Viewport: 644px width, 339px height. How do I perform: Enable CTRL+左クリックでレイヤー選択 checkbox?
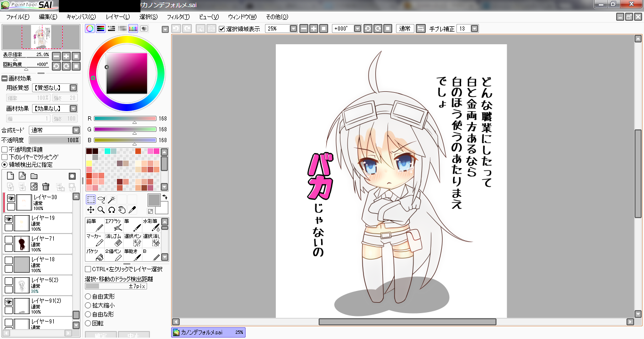[x=88, y=269]
